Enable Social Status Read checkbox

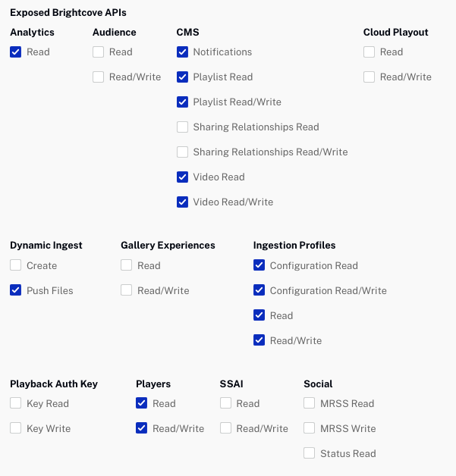coord(310,454)
